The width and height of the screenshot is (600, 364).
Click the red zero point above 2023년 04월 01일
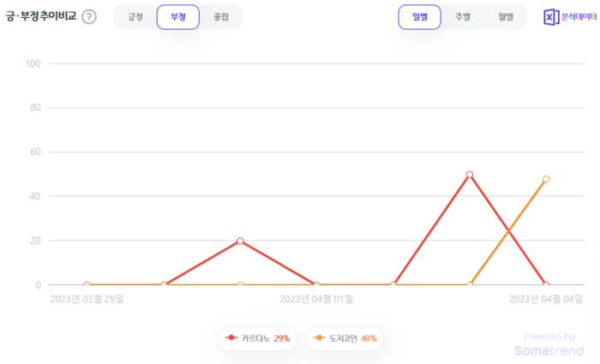(316, 284)
